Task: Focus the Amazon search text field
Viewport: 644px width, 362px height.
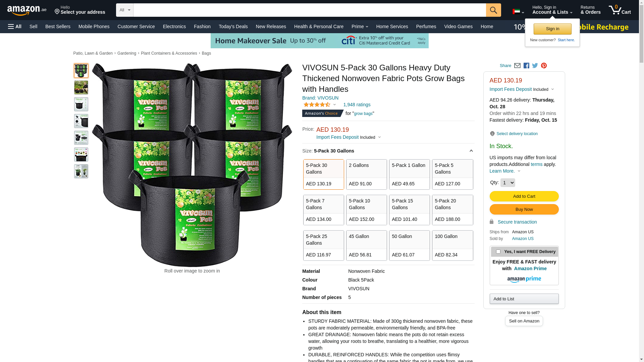Action: click(x=310, y=10)
